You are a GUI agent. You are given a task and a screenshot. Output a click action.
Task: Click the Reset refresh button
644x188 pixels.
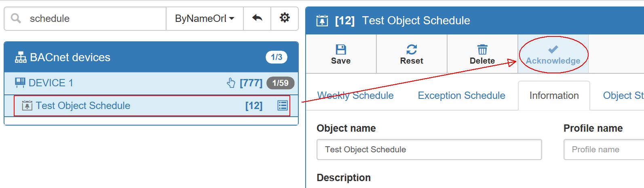[x=412, y=54]
